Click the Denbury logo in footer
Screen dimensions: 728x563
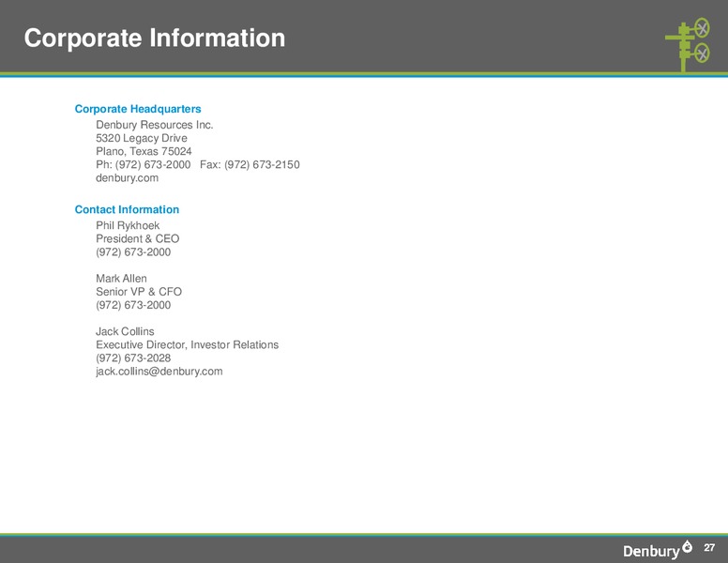point(658,549)
